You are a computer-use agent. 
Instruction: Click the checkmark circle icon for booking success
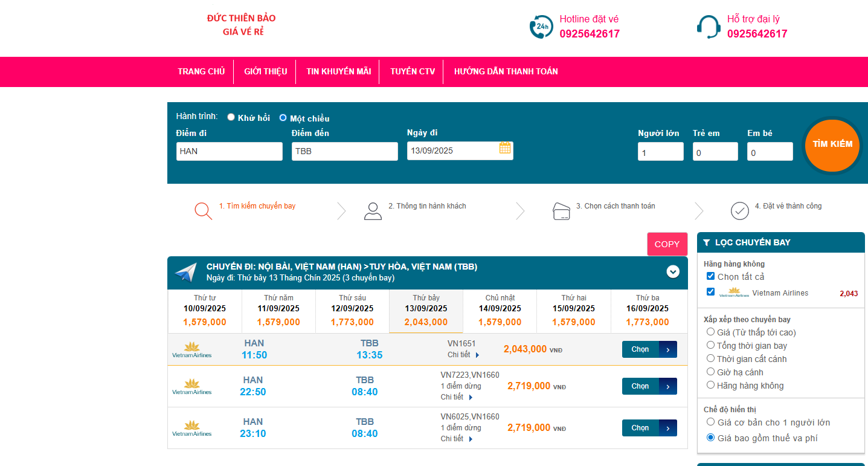click(740, 210)
